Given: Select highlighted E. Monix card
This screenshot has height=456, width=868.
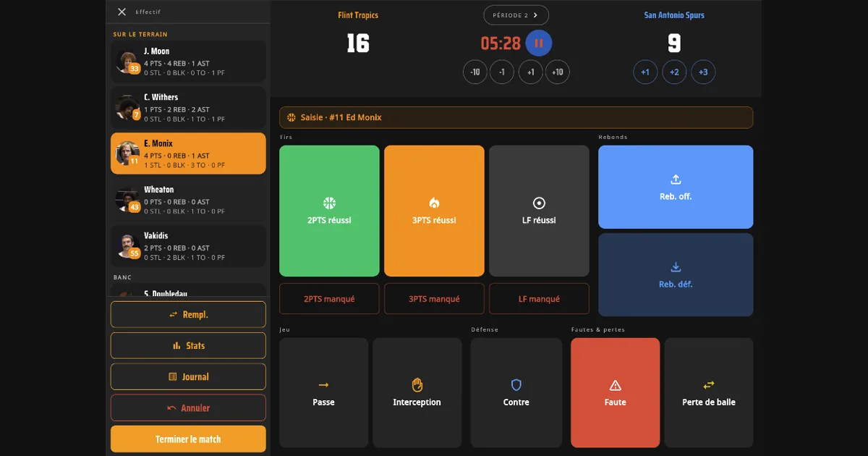Looking at the screenshot, I should [x=188, y=153].
